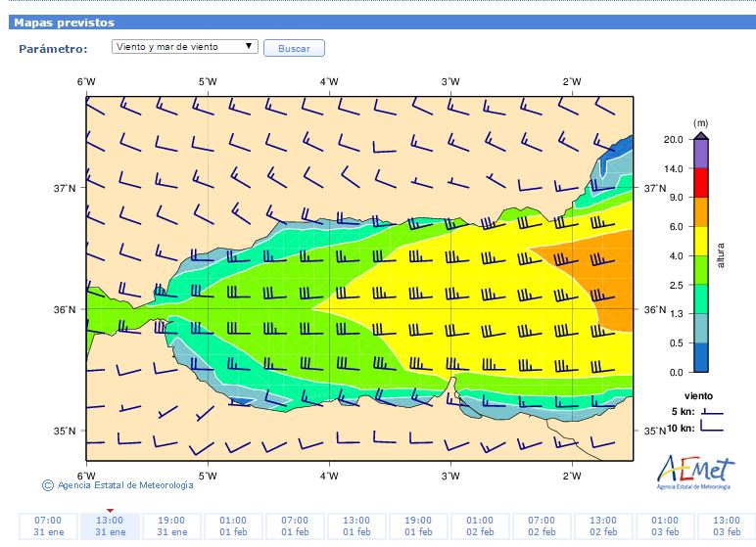756x547 pixels.
Task: Click the Mapas previstos header bar
Action: point(378,22)
